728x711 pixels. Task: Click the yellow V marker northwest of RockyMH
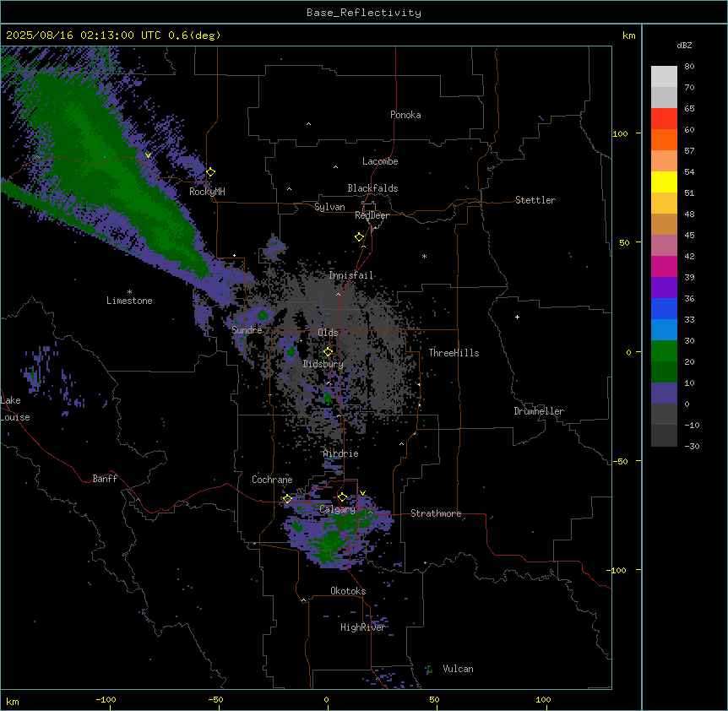148,155
